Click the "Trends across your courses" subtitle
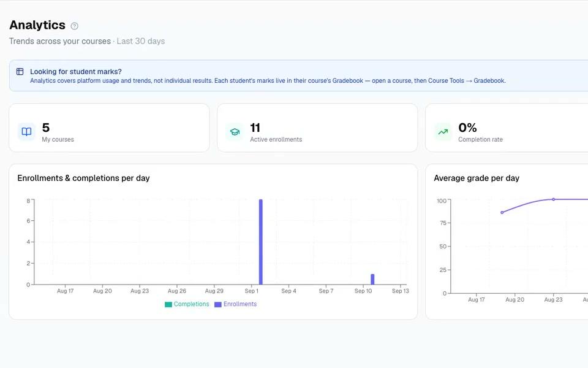The image size is (588, 368). point(60,41)
